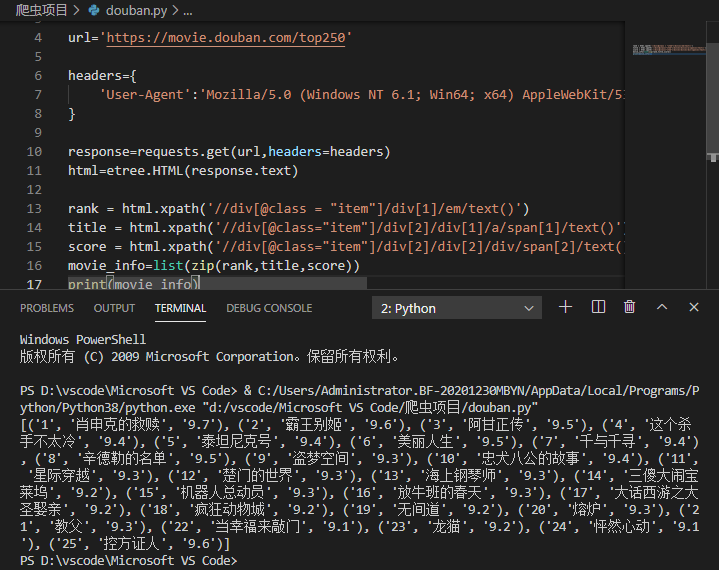Click the douban.py breadcrumb
The width and height of the screenshot is (719, 570).
pyautogui.click(x=136, y=10)
